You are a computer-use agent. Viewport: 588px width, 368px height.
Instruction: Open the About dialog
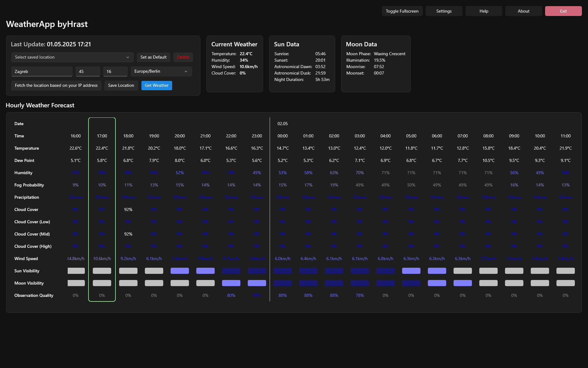click(x=523, y=11)
